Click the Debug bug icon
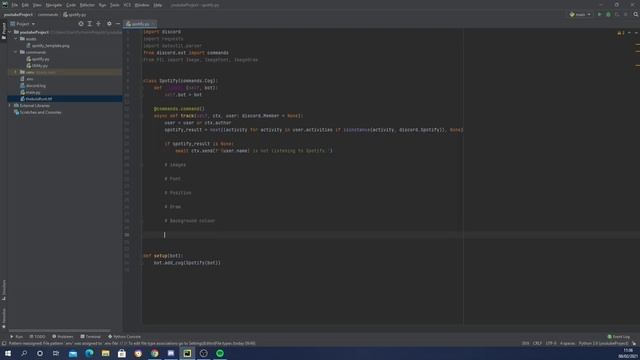 608,14
